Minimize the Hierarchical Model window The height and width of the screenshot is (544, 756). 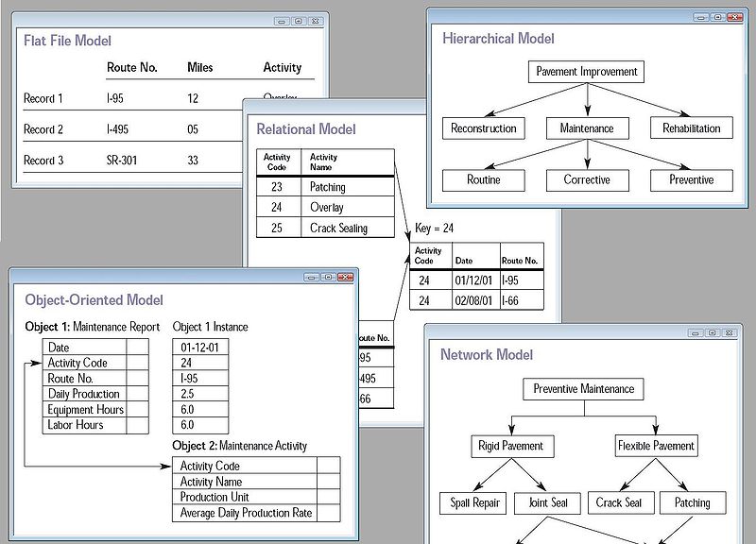[701, 17]
